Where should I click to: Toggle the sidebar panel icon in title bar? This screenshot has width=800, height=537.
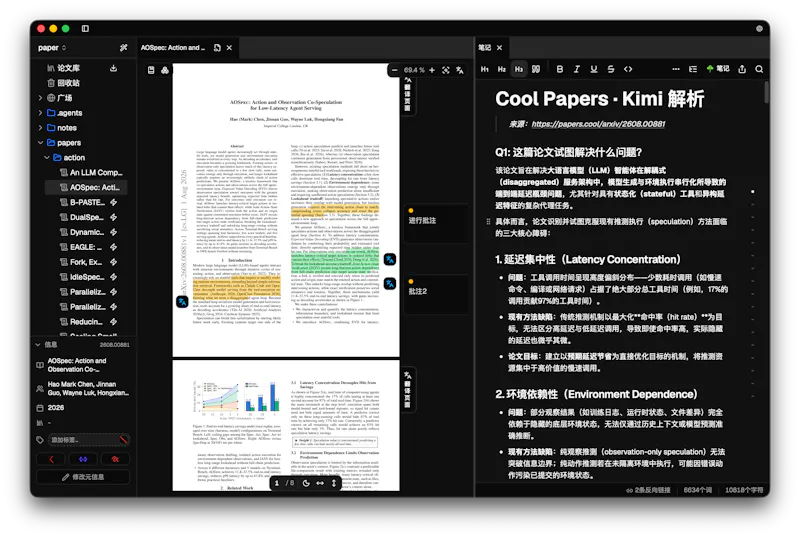tap(85, 29)
